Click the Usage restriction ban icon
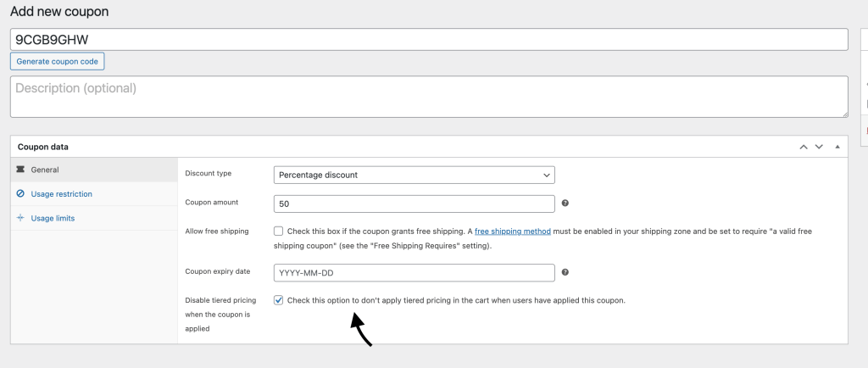Image resolution: width=868 pixels, height=368 pixels. (20, 194)
